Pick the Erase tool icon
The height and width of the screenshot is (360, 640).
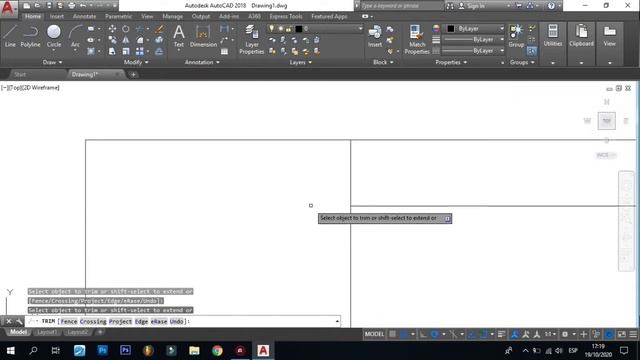pos(159,29)
